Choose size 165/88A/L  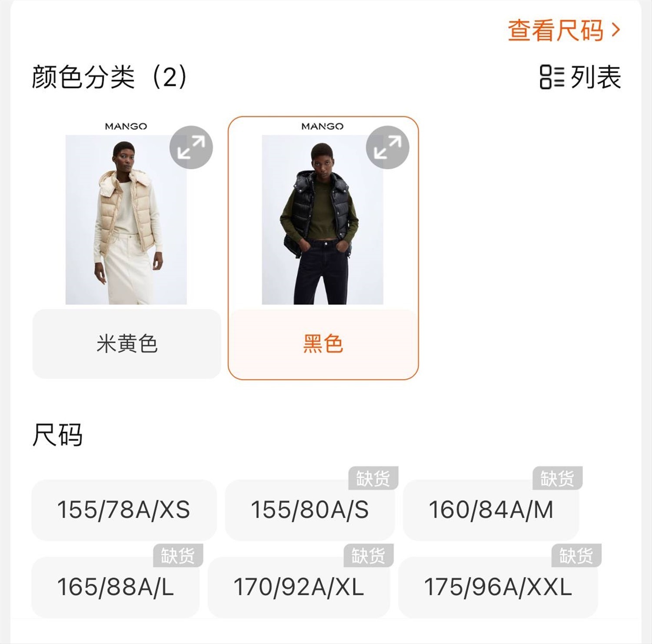click(x=116, y=587)
